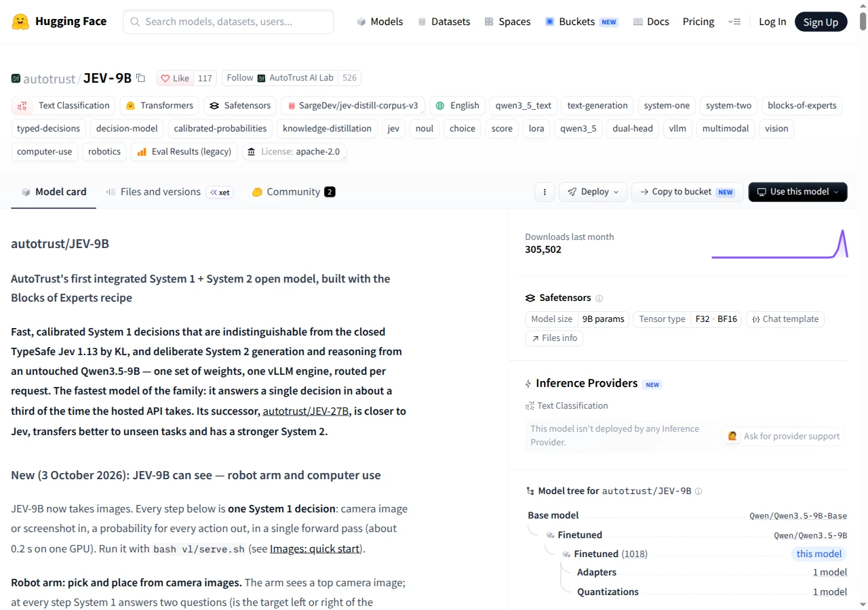Open the Qwen/Qwen3.5-9B-Base base model link
868x610 pixels.
(x=798, y=516)
